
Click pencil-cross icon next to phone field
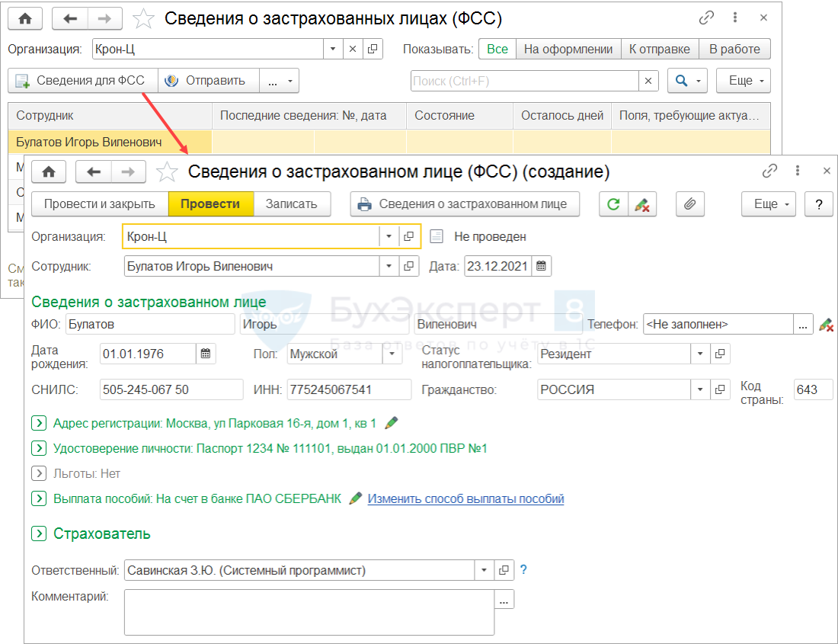(x=826, y=325)
